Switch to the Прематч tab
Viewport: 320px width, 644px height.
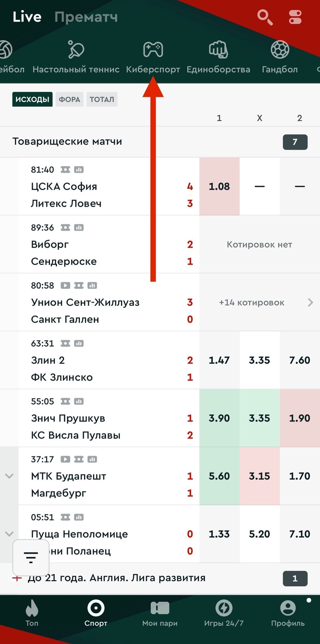point(86,17)
